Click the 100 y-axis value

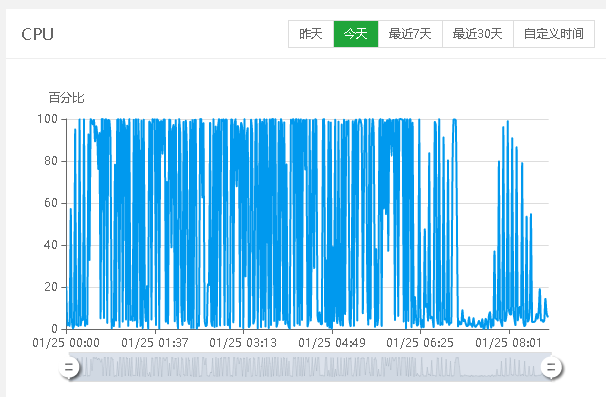coord(47,119)
